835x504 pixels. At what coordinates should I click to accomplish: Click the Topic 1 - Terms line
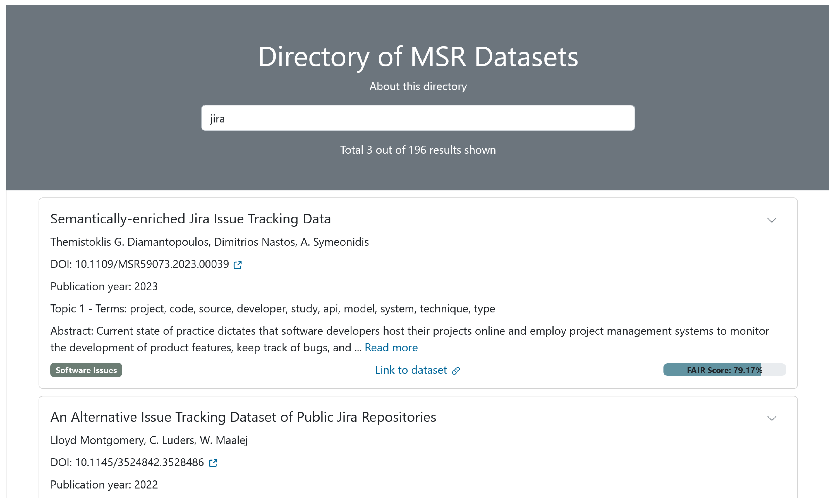[x=273, y=309]
